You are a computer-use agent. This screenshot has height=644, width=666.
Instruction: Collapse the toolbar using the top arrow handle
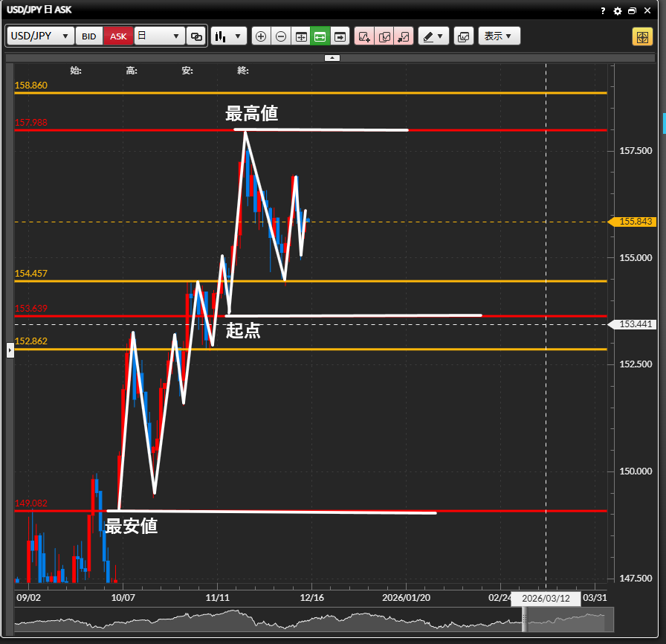[332, 57]
